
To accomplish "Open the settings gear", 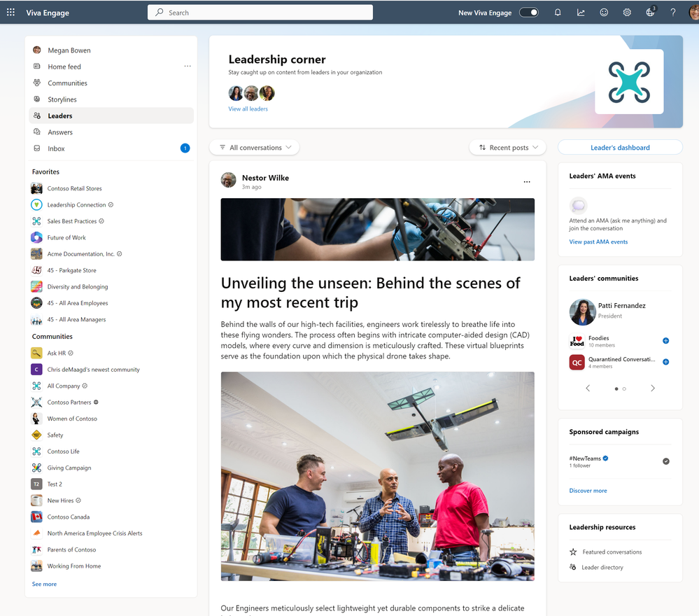I will (x=627, y=13).
